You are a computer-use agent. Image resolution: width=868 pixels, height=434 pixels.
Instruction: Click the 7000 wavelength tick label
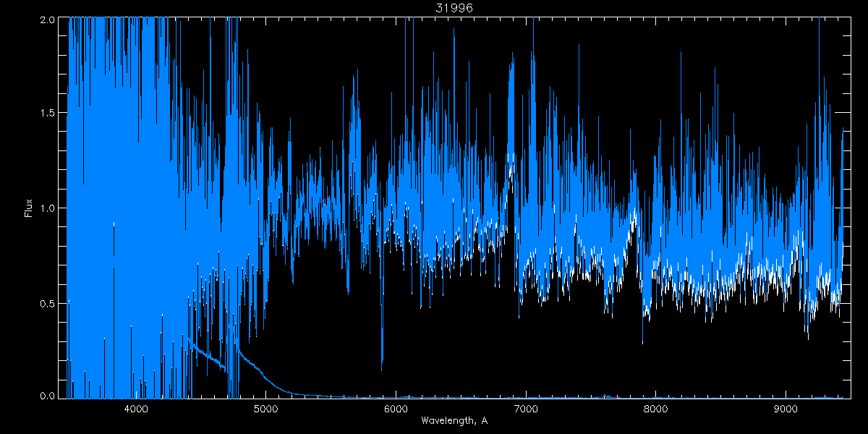click(x=526, y=409)
